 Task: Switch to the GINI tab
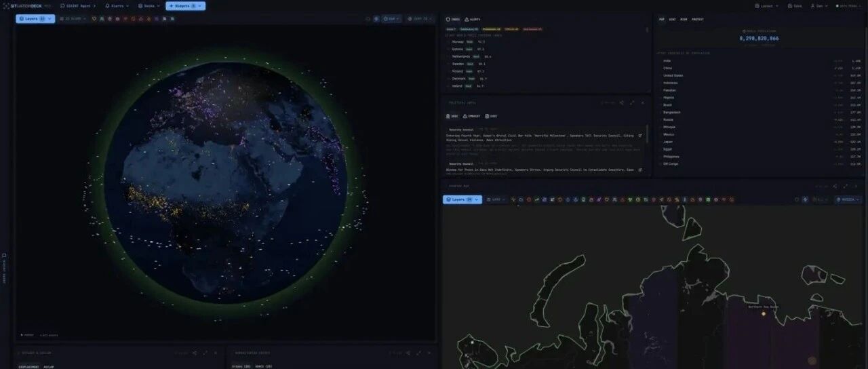coord(672,20)
